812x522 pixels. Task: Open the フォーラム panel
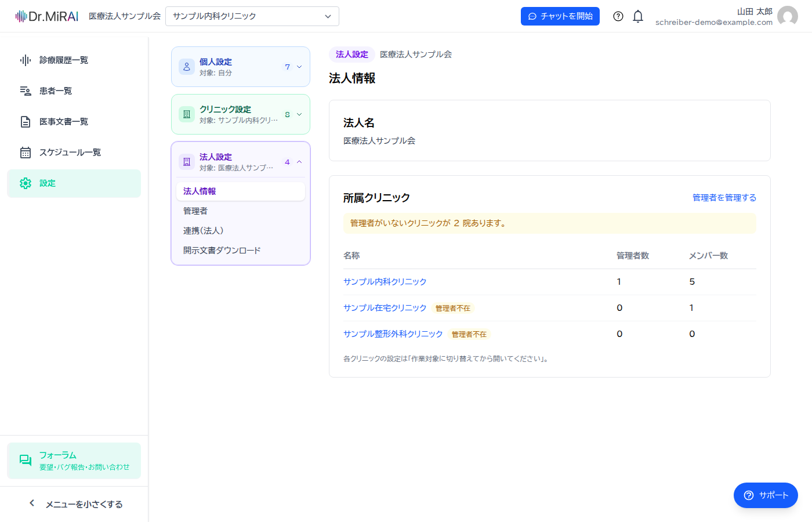pos(74,461)
